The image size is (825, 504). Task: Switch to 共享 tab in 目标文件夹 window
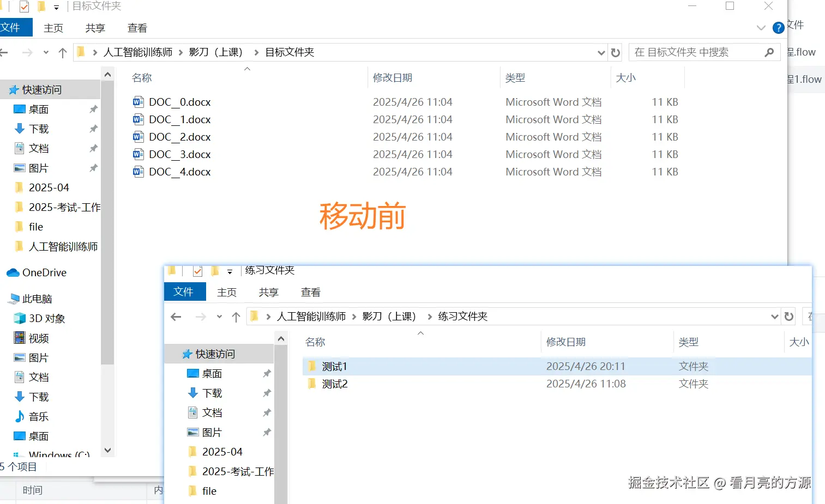pyautogui.click(x=95, y=28)
